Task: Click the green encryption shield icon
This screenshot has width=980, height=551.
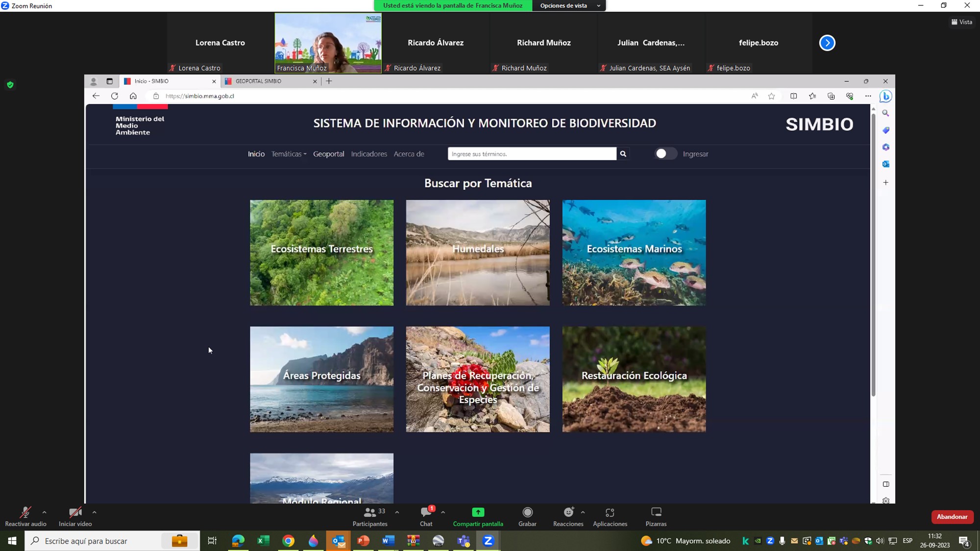Action: click(10, 85)
